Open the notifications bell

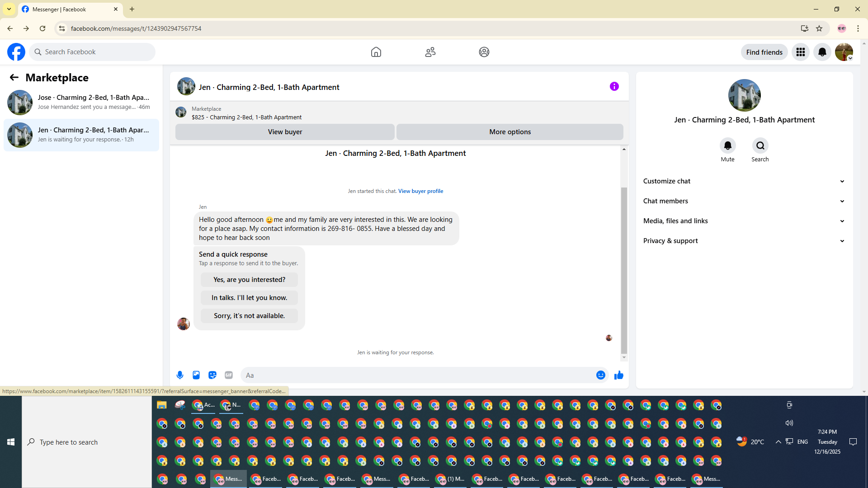click(822, 52)
